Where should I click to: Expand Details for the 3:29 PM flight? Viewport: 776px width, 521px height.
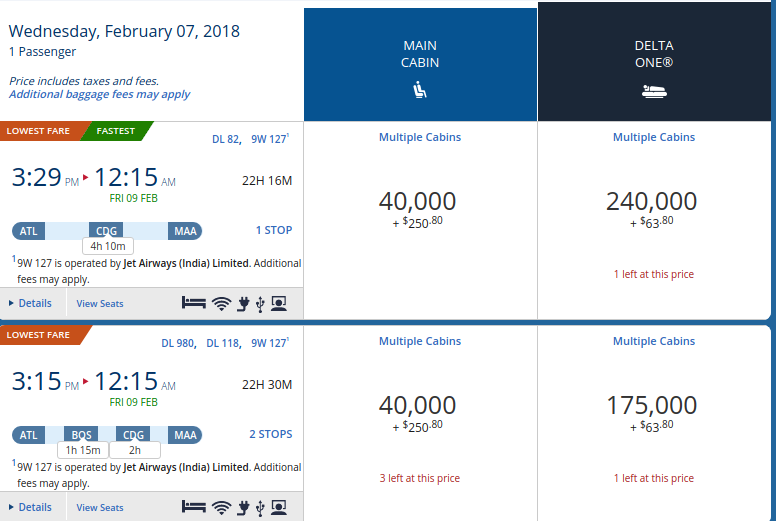click(30, 303)
